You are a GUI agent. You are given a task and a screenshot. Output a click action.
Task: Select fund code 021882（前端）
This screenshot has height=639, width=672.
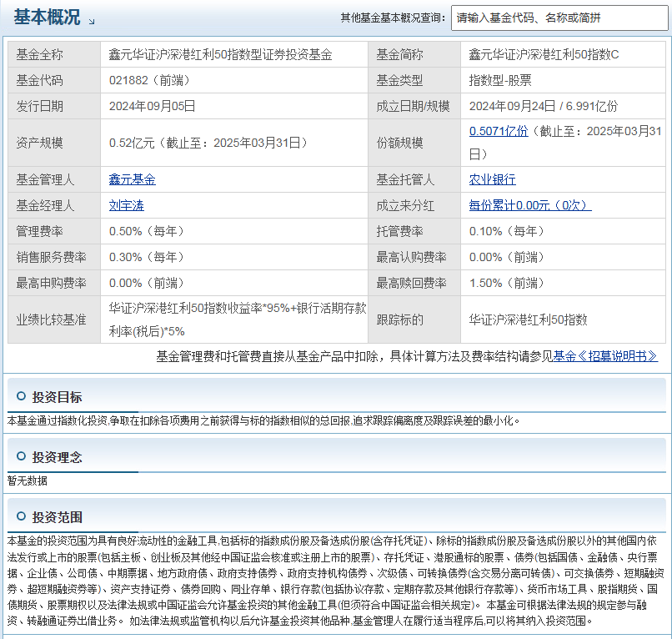pos(149,80)
